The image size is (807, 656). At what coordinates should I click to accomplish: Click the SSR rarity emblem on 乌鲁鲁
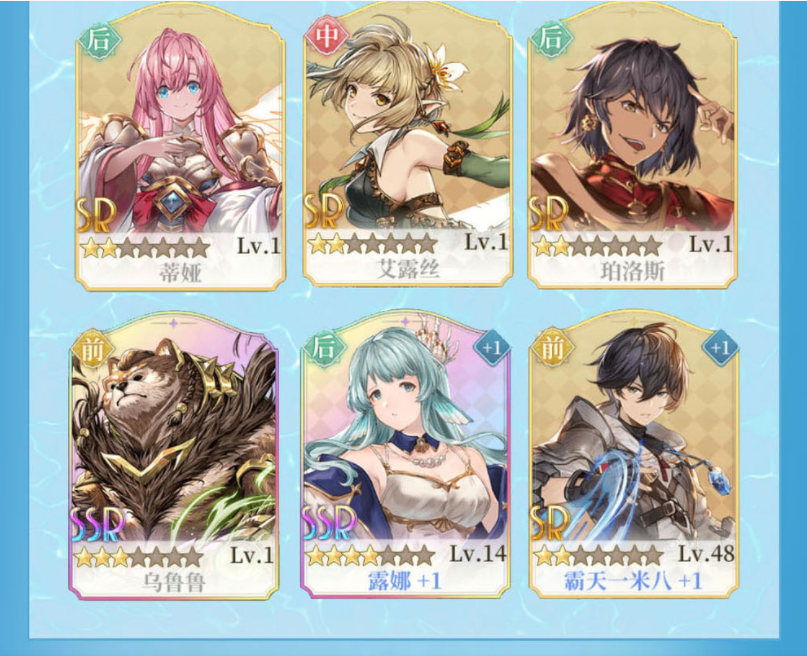pos(98,524)
